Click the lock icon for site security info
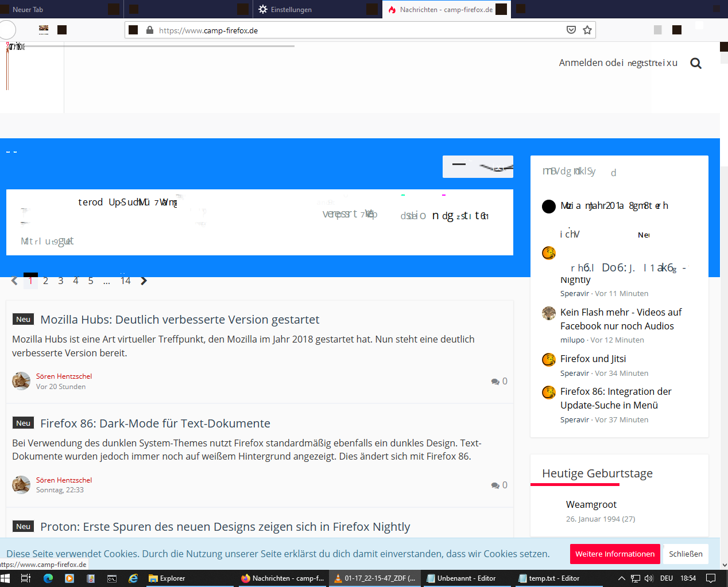This screenshot has height=587, width=728. pos(150,30)
